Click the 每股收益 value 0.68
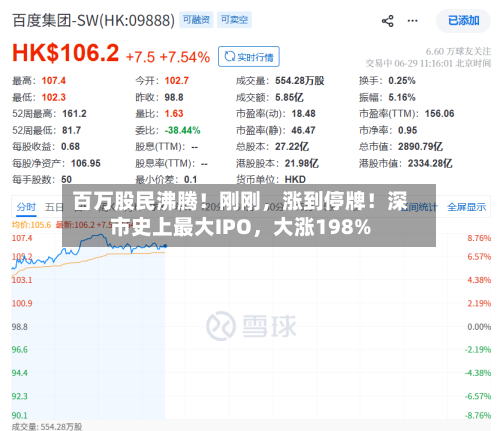This screenshot has height=431, width=500. [x=70, y=147]
